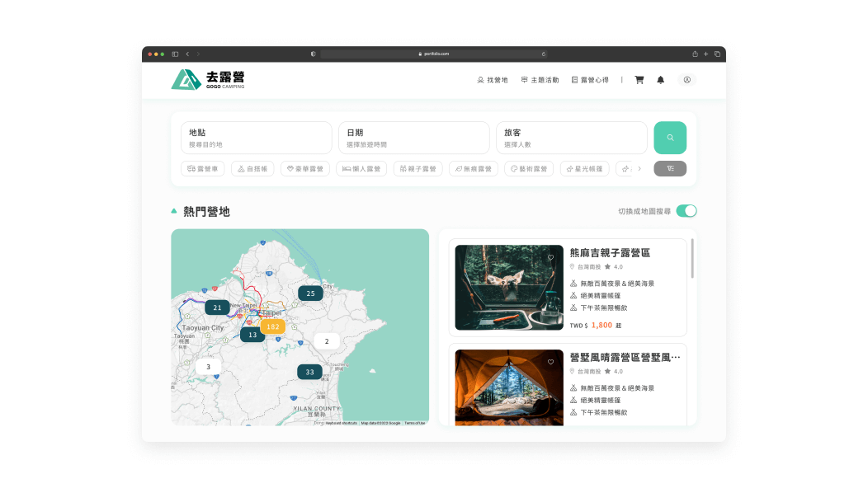This screenshot has height=488, width=868.
Task: Switch to 露營心得 navigation item
Action: tap(591, 80)
